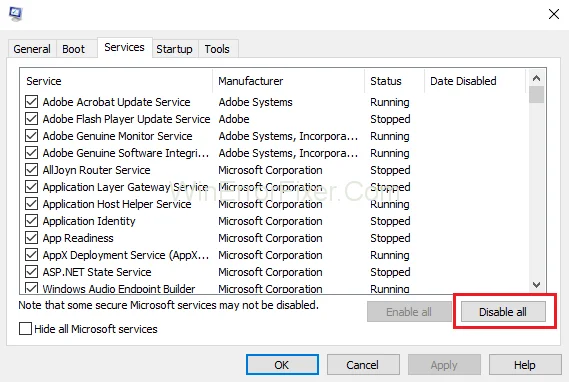569x382 pixels.
Task: Switch to the General tab
Action: pos(32,49)
